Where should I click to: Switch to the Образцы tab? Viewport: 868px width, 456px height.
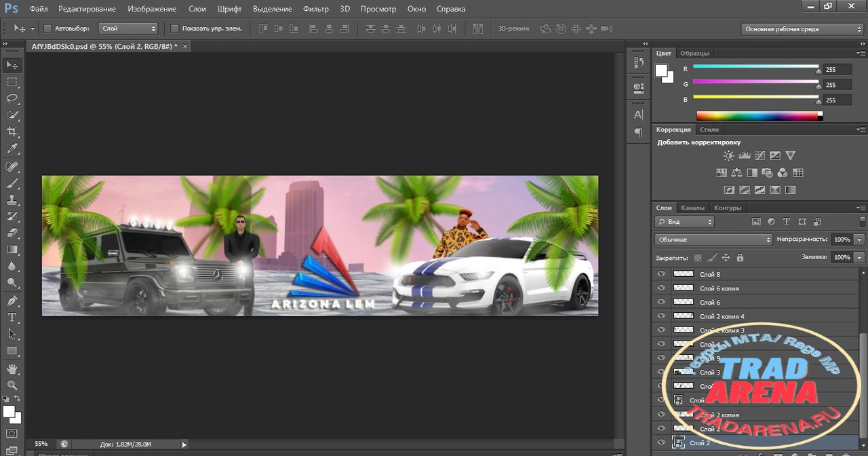click(x=694, y=53)
